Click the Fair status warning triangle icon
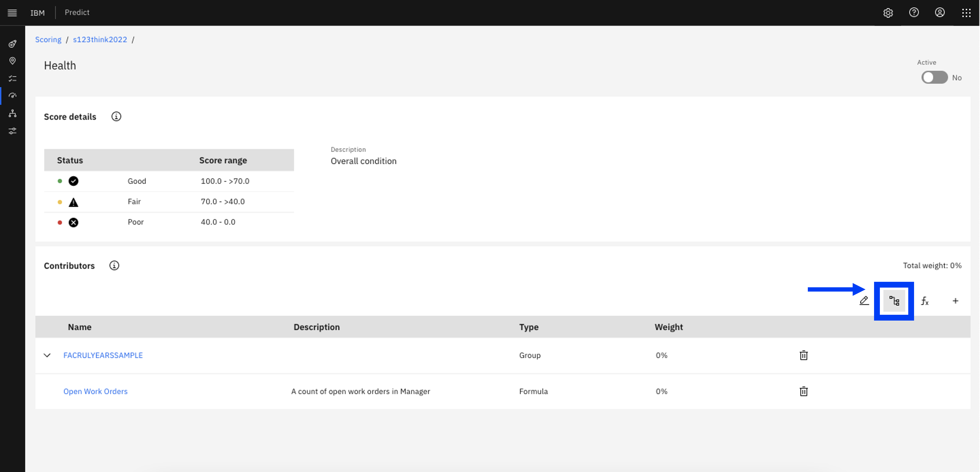This screenshot has width=980, height=472. coord(74,202)
